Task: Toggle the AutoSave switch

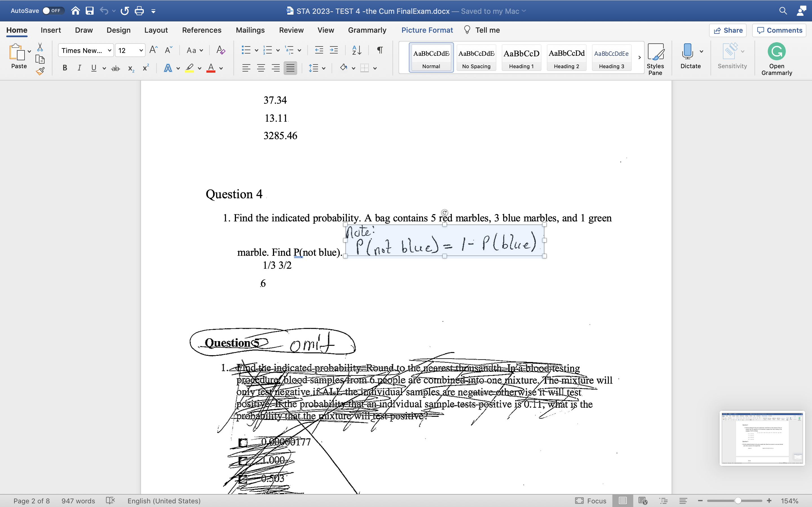Action: pos(52,11)
